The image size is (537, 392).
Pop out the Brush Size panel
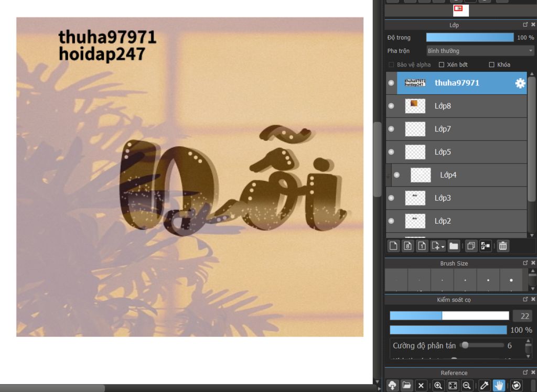(x=525, y=263)
